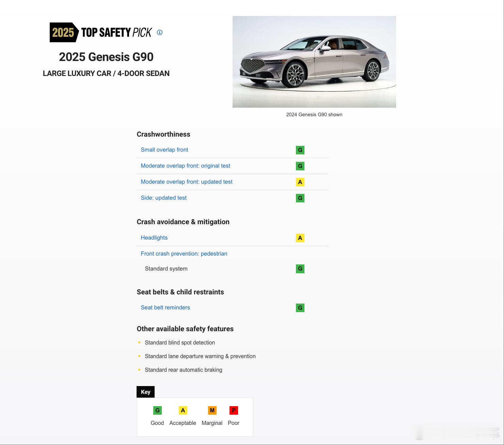Click 'Standard rear automatic braking' item

pyautogui.click(x=184, y=370)
